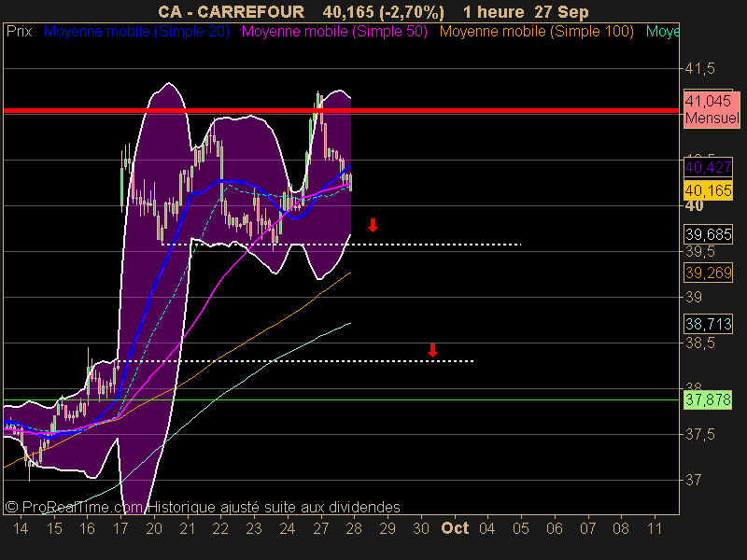Click the green "37,878" price tag
The image size is (747, 560).
pyautogui.click(x=708, y=399)
